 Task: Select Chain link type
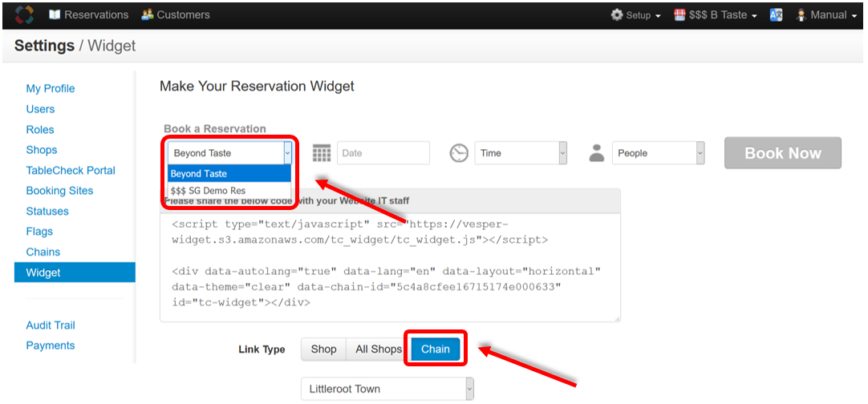click(x=436, y=349)
